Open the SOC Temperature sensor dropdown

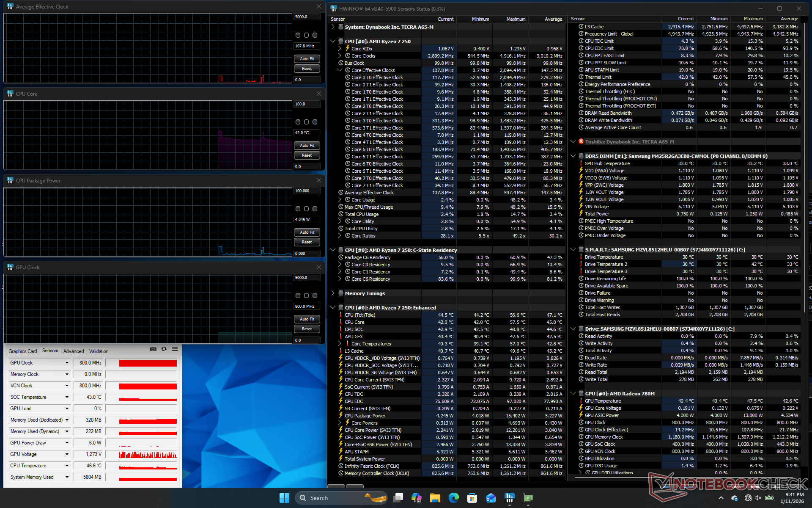click(67, 397)
